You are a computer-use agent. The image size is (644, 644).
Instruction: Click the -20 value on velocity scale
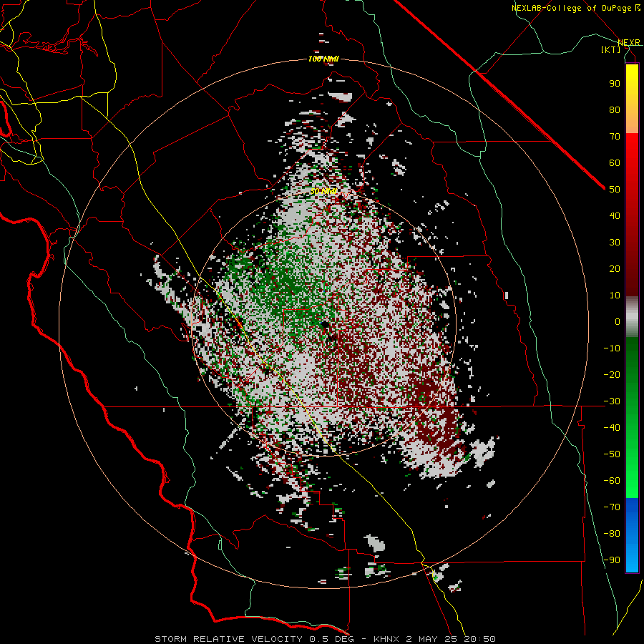[x=612, y=375]
